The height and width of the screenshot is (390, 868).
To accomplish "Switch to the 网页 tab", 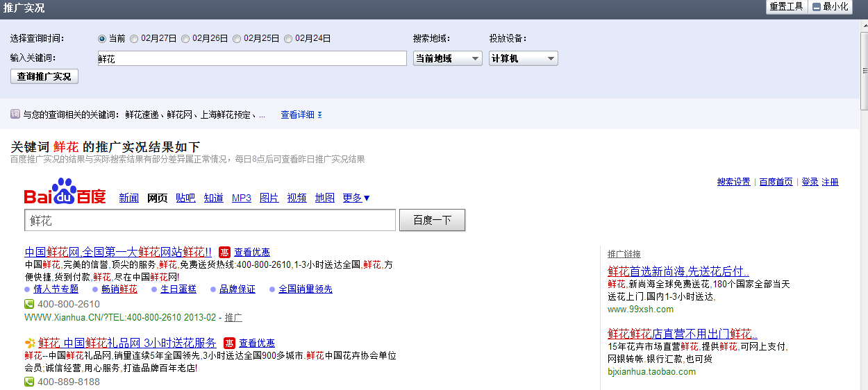I will (x=158, y=198).
